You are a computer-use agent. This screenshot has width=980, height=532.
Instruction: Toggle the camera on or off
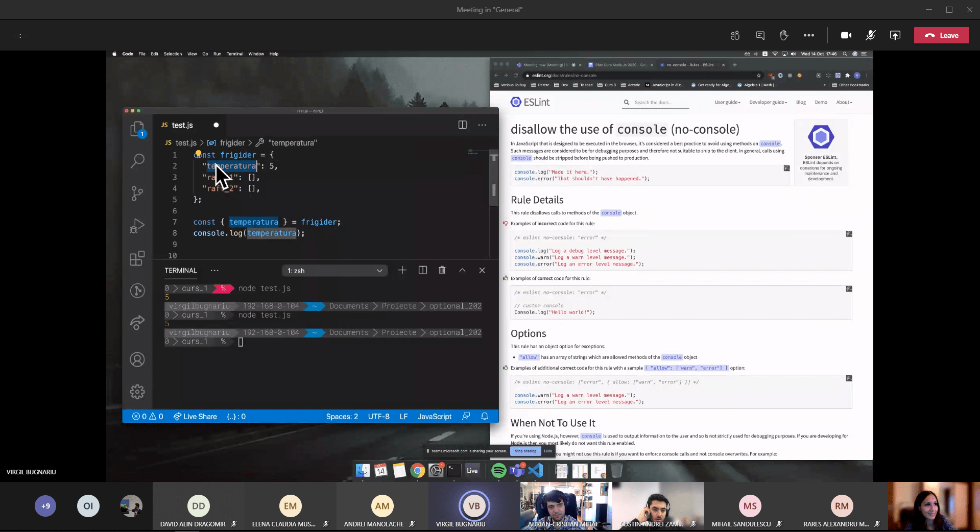[846, 35]
